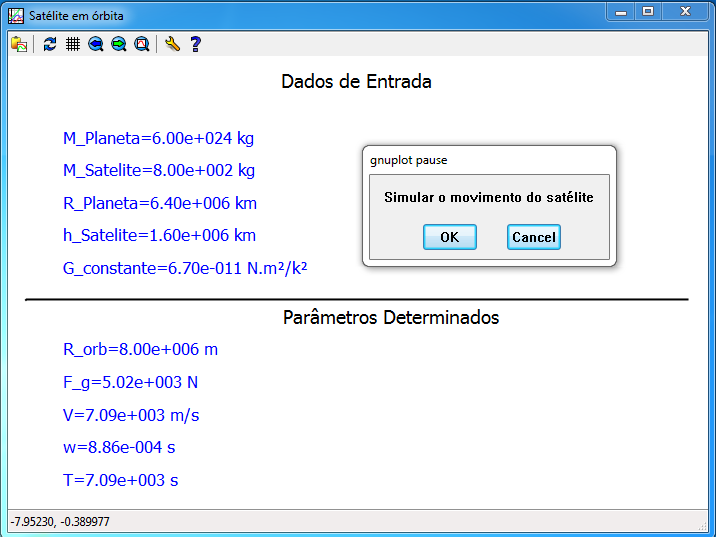Click the F_g=5.02e+003 N value
This screenshot has height=537, width=716.
[x=131, y=382]
